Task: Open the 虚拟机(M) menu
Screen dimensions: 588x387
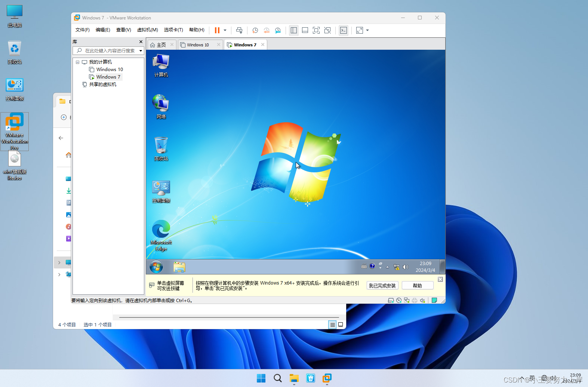Action: coord(147,30)
